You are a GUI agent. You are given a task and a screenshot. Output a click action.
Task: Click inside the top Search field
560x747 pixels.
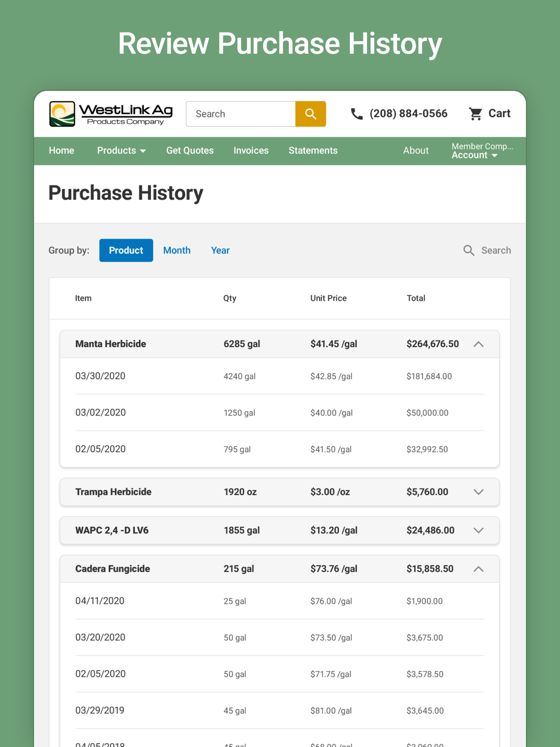[x=241, y=114]
